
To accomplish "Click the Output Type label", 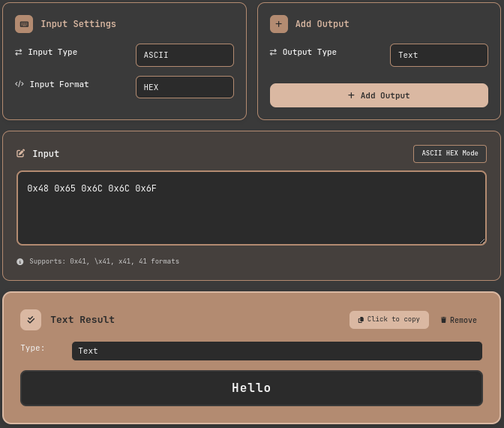I will (310, 52).
